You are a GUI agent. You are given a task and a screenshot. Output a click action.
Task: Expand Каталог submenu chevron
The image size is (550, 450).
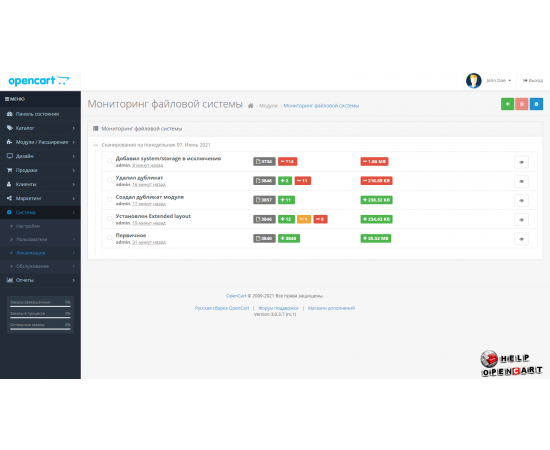pyautogui.click(x=74, y=128)
